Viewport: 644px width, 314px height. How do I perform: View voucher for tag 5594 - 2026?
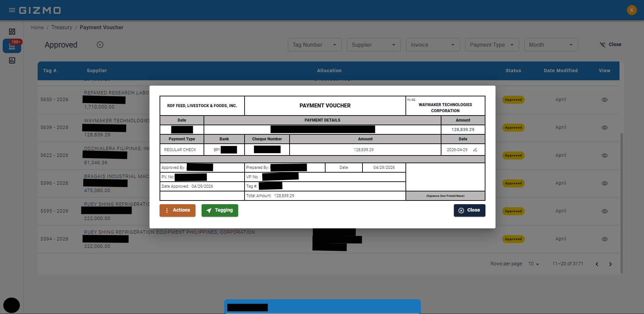coord(604,239)
